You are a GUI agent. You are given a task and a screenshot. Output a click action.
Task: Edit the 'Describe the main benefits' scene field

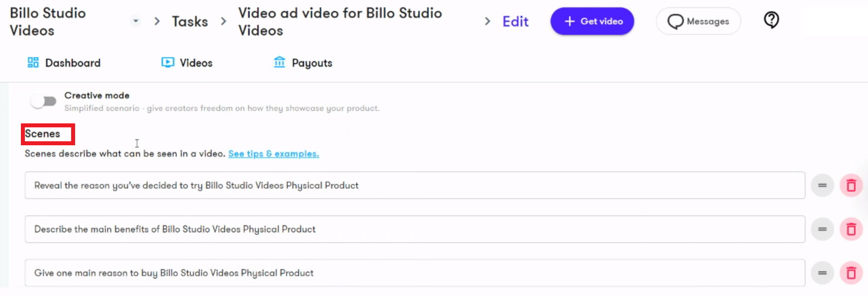point(415,229)
